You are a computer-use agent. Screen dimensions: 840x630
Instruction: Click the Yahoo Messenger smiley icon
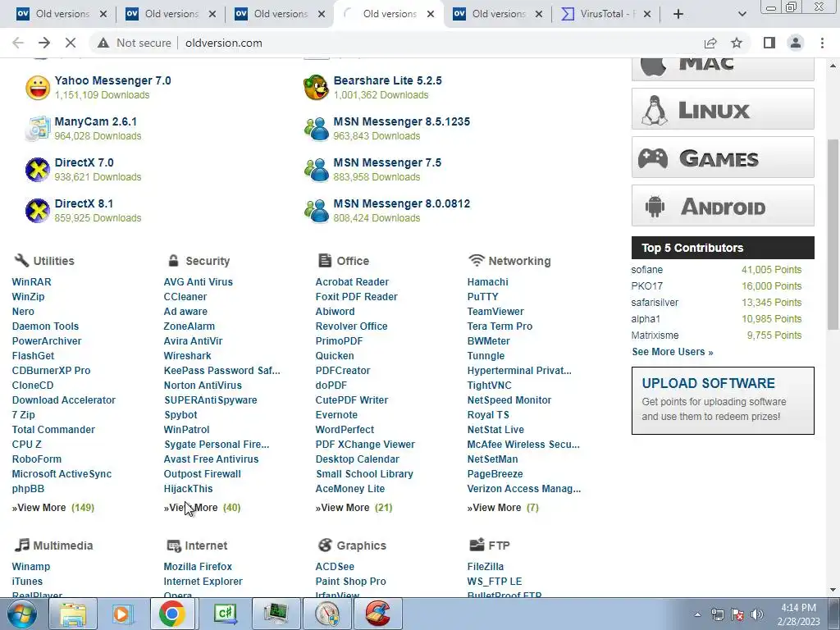38,88
